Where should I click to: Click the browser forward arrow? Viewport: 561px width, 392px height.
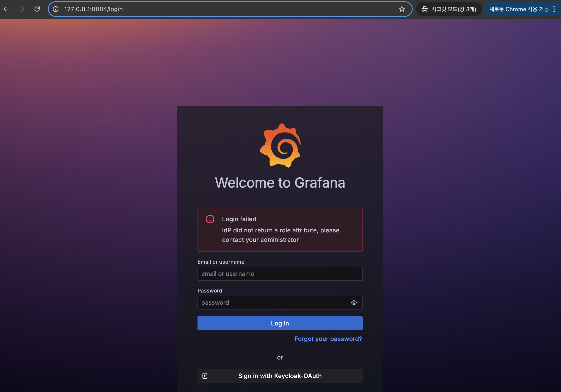22,9
